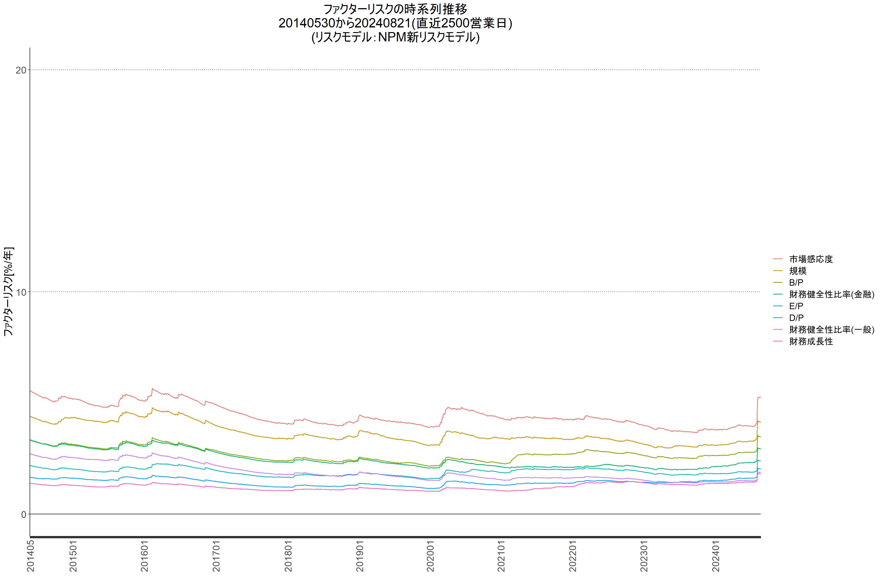Click the 財務成長性 pink legend swatch
The width and height of the screenshot is (882, 588).
click(778, 342)
